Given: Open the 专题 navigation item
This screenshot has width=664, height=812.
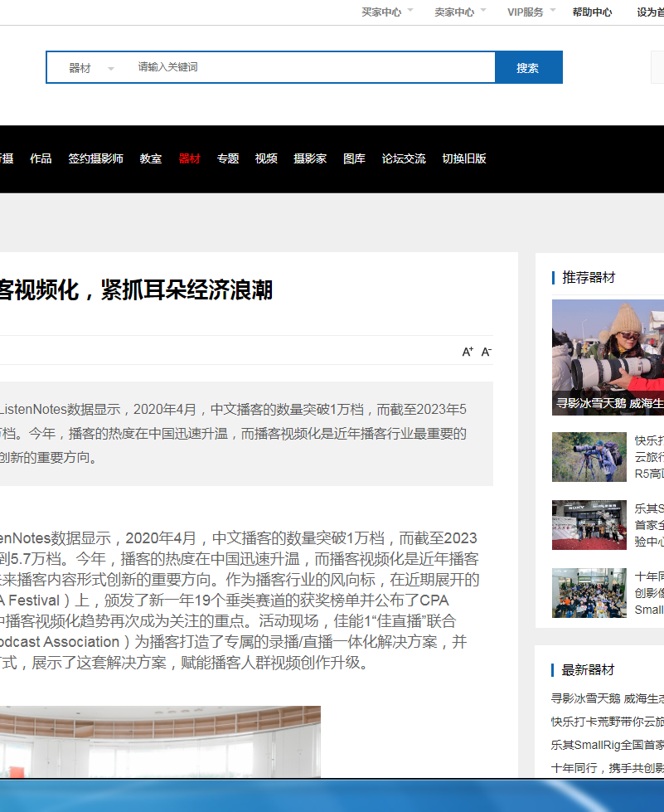Looking at the screenshot, I should pos(228,158).
